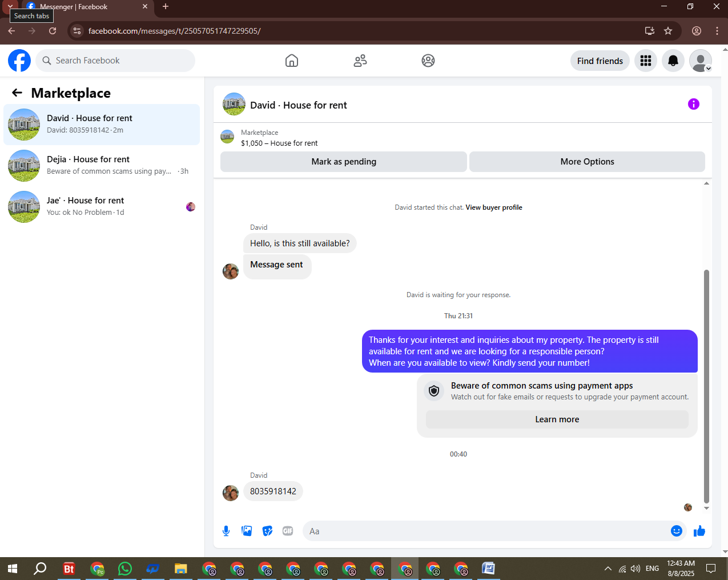The image size is (728, 580).
Task: Send a thumbs-up like
Action: (x=699, y=531)
